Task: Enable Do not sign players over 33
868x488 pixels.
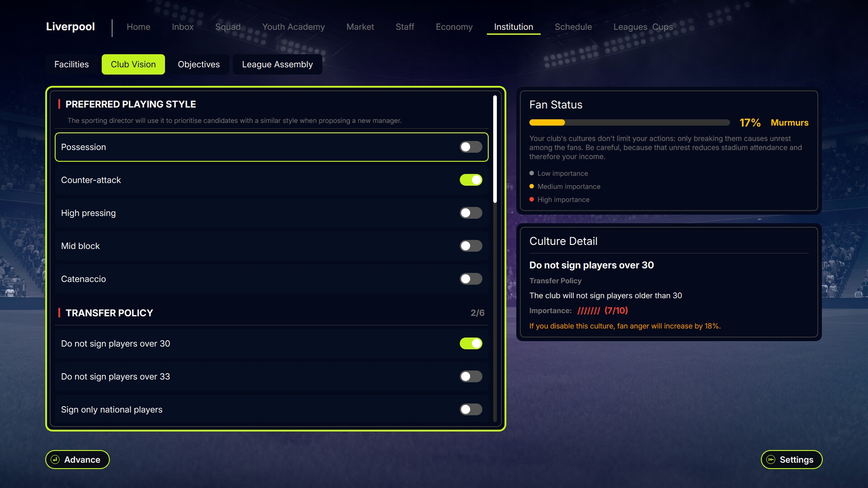Action: tap(471, 376)
